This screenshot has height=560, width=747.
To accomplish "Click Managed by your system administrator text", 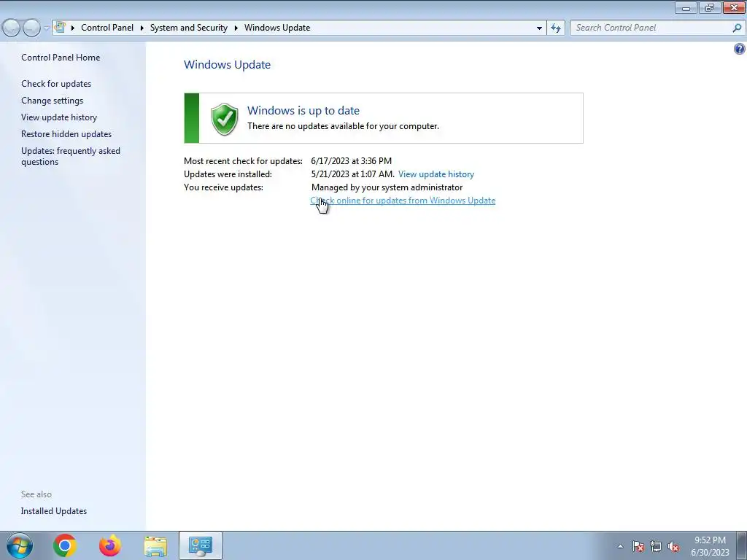I will pos(387,187).
